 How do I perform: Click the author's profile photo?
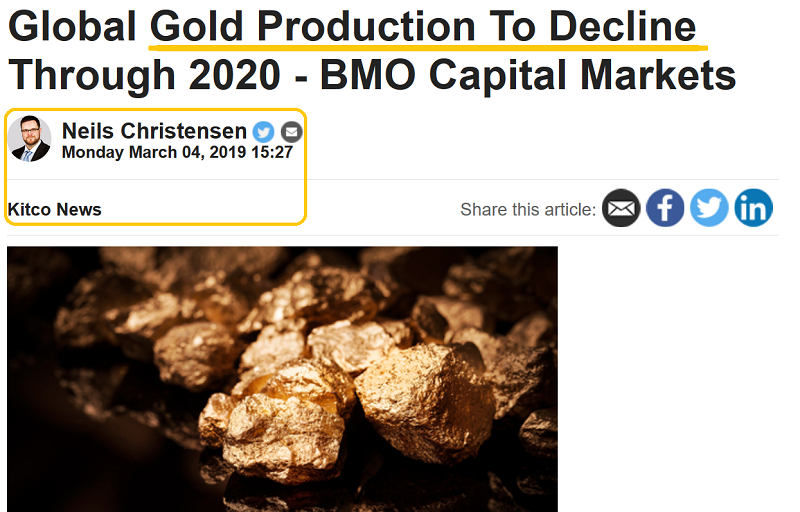tap(30, 139)
